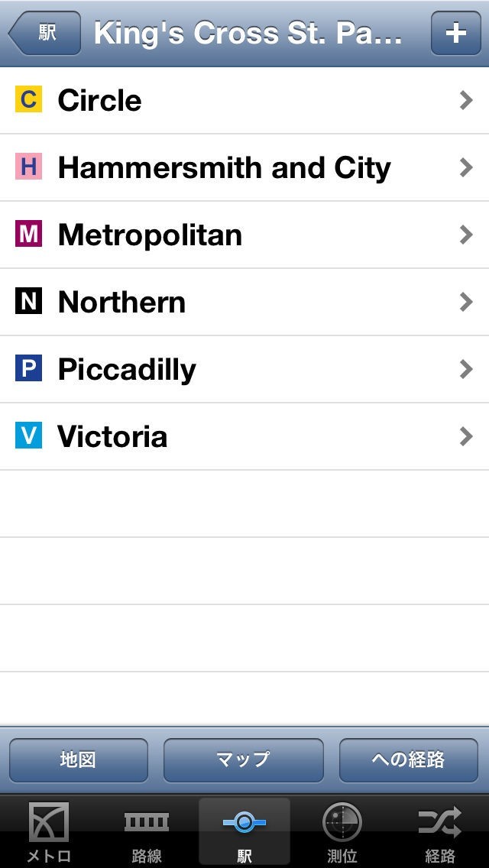Image resolution: width=489 pixels, height=868 pixels.
Task: Tap the dark blue Piccadilly icon
Action: 28,368
